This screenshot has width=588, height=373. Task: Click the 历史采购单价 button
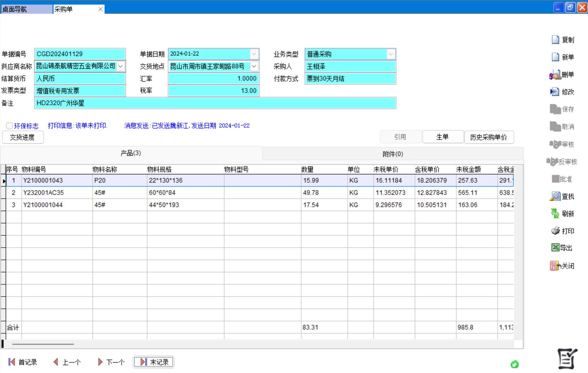(x=489, y=137)
